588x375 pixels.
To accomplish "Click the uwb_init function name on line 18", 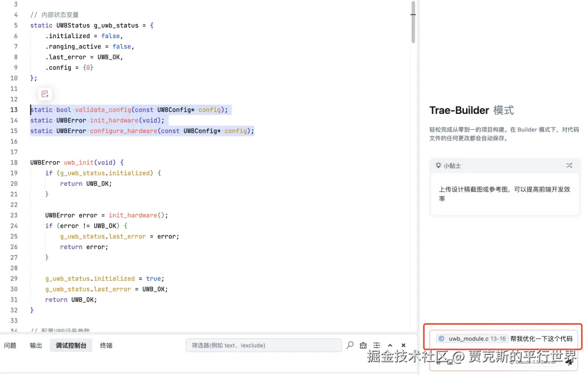I will pyautogui.click(x=78, y=162).
